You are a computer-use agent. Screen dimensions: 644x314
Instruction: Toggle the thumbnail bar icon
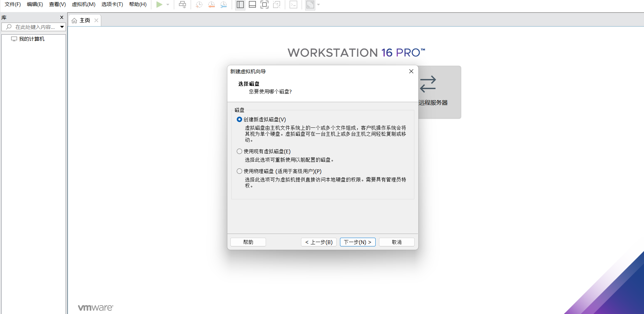pos(252,4)
